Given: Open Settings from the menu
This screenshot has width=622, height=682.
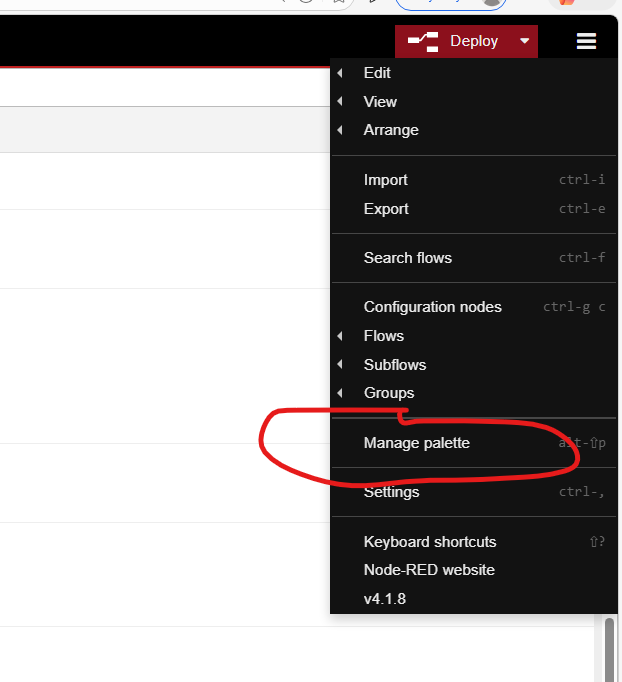Looking at the screenshot, I should (392, 492).
